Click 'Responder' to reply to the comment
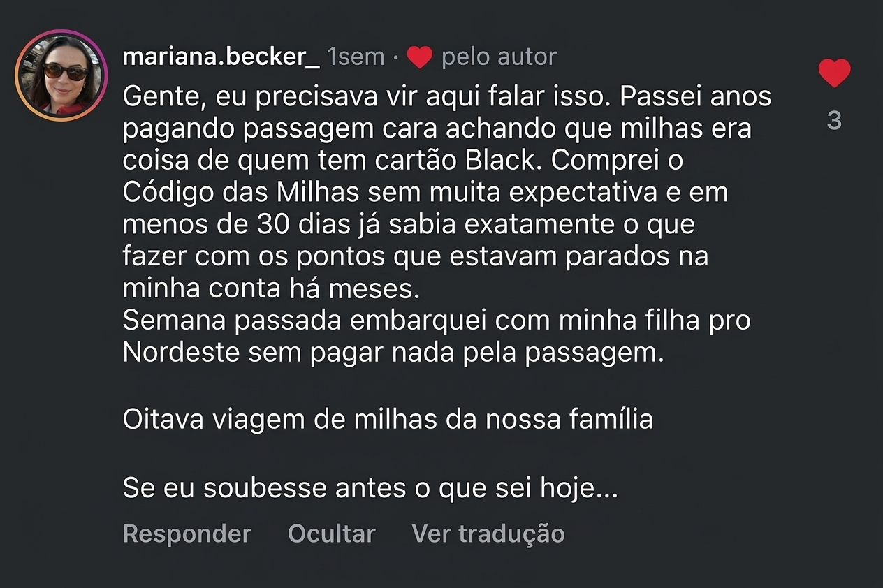The width and height of the screenshot is (883, 588). [187, 534]
